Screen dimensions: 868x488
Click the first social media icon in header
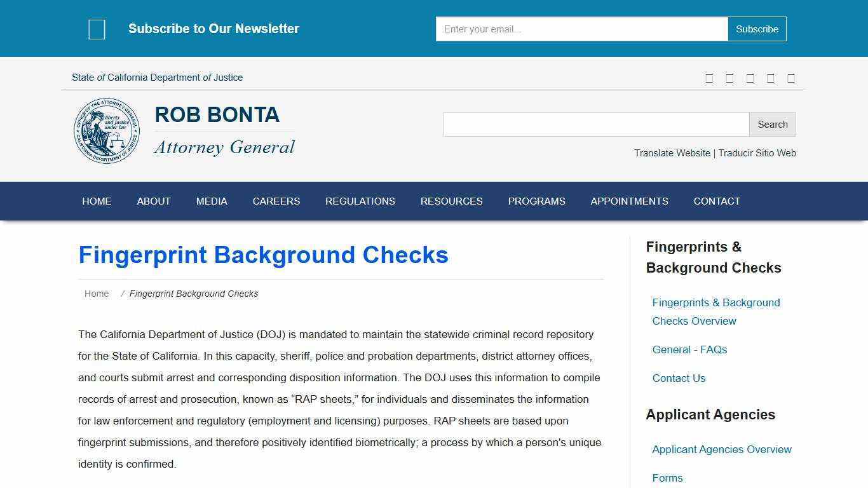[x=709, y=78]
